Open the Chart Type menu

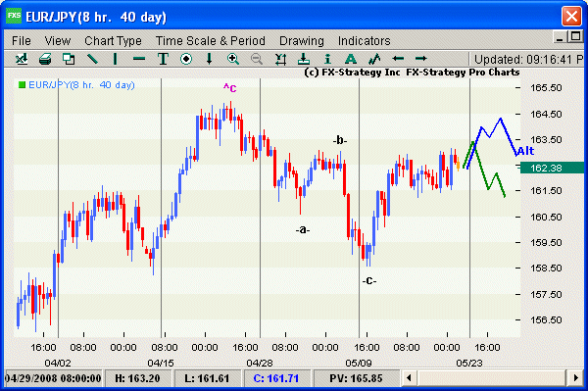[x=113, y=40]
